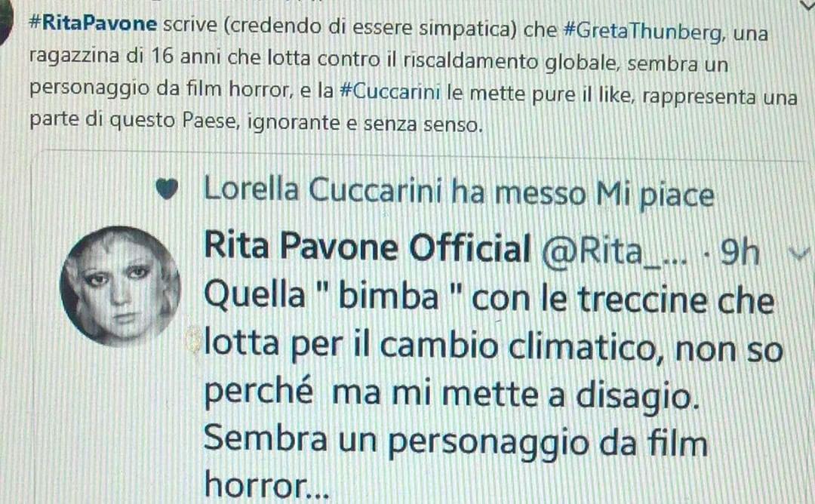Click the 'ha messo Mi piace' like notice text
The height and width of the screenshot is (504, 815).
click(583, 195)
